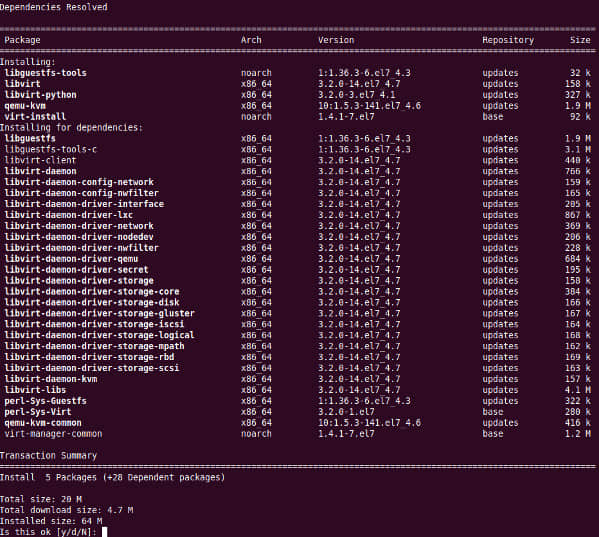Select 'libvirt-daemon-driver-storage-scsi' name
The image size is (599, 537).
(92, 368)
